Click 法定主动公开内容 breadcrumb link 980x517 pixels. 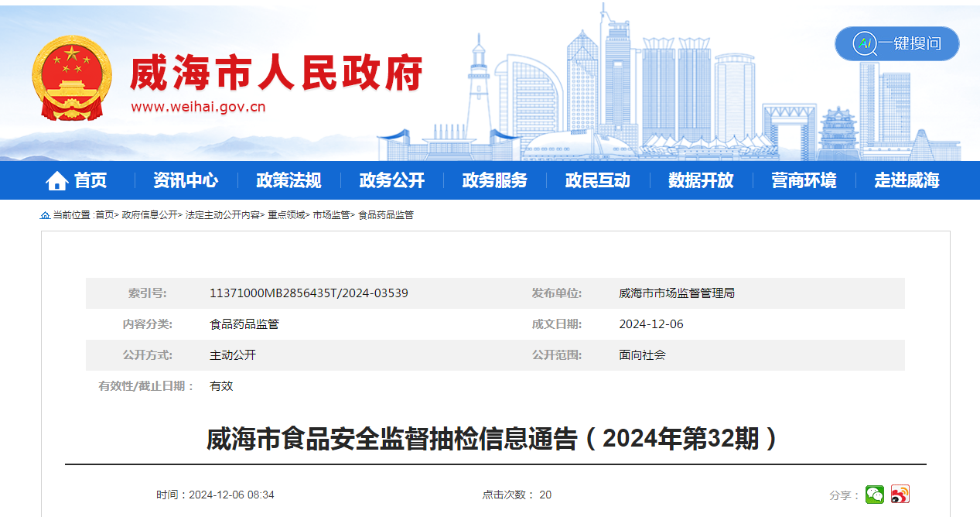click(x=223, y=215)
